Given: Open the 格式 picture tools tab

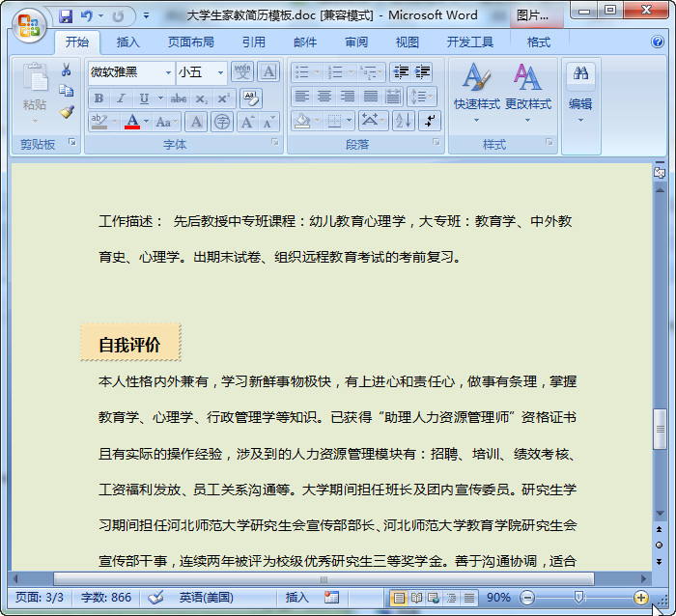Looking at the screenshot, I should click(x=539, y=42).
